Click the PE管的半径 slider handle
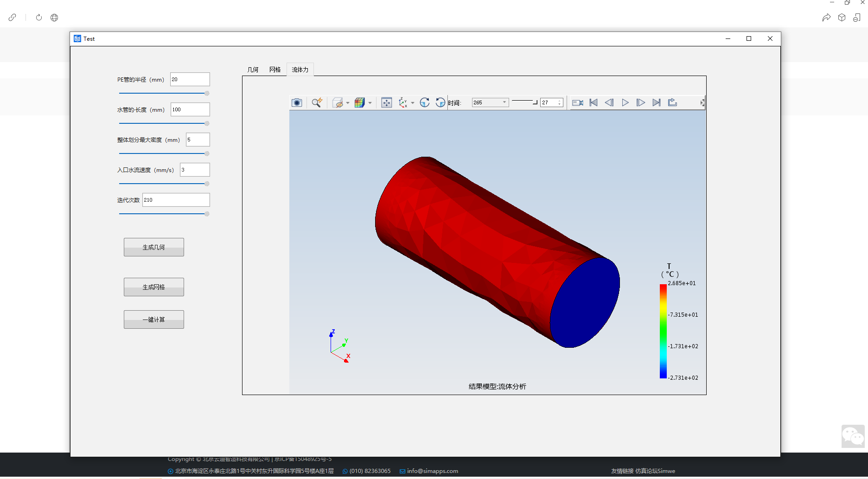Screen dimensions: 868x479 [207, 93]
